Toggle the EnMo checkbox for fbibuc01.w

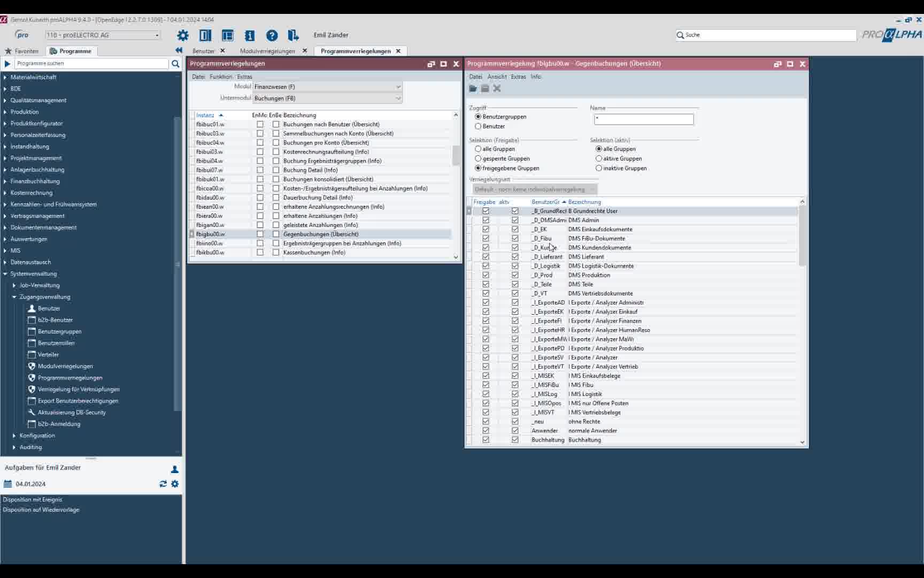(260, 124)
